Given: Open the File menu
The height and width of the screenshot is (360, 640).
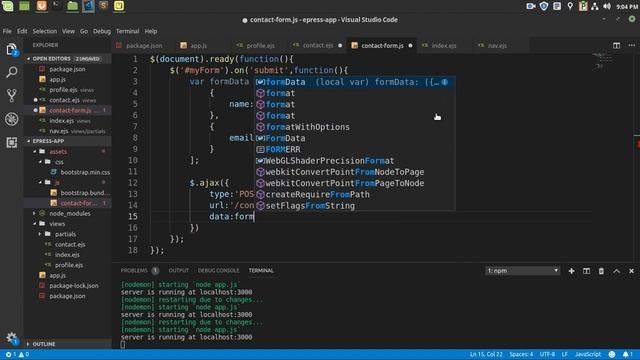Looking at the screenshot, I should [7, 31].
